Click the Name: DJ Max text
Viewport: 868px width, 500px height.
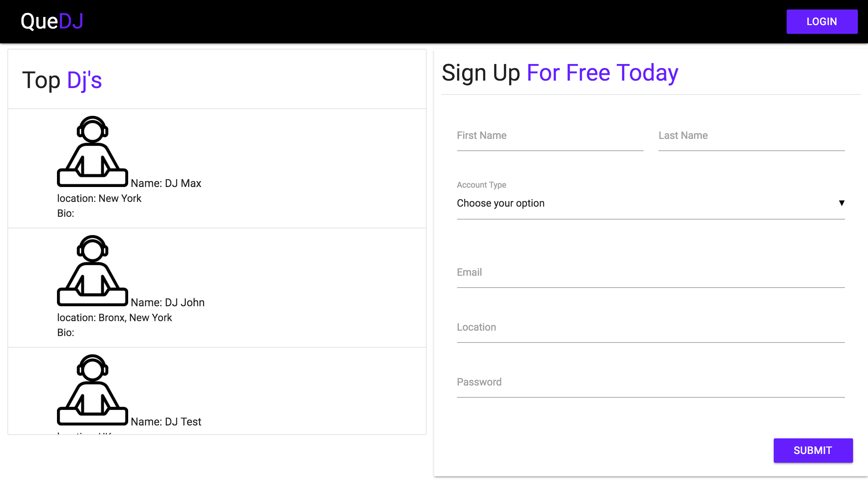coord(166,183)
